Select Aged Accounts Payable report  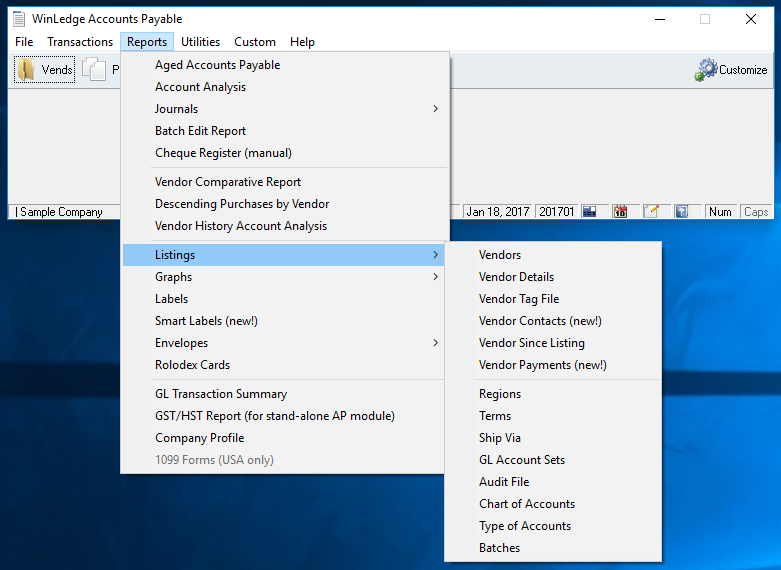(217, 65)
